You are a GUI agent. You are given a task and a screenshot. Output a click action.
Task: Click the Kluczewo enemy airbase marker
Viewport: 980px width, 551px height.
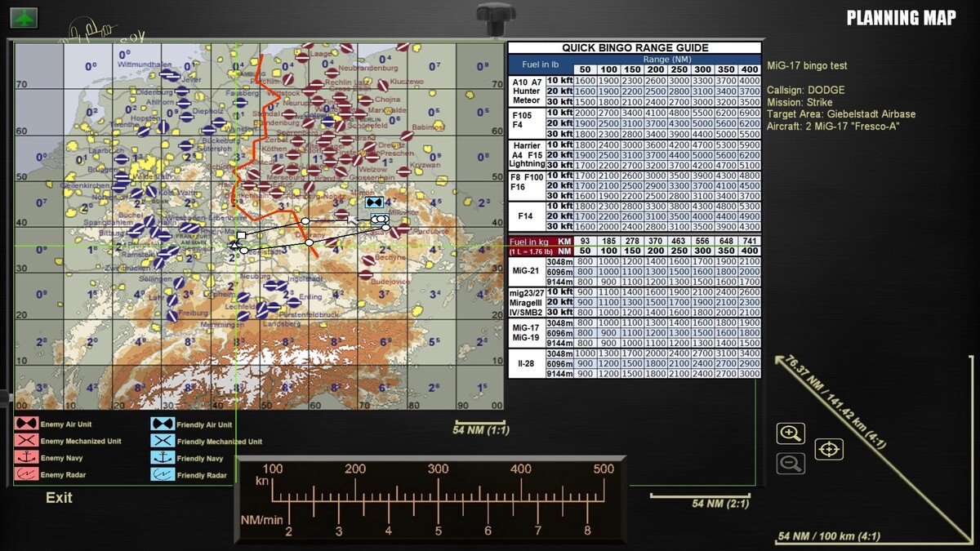pos(383,85)
